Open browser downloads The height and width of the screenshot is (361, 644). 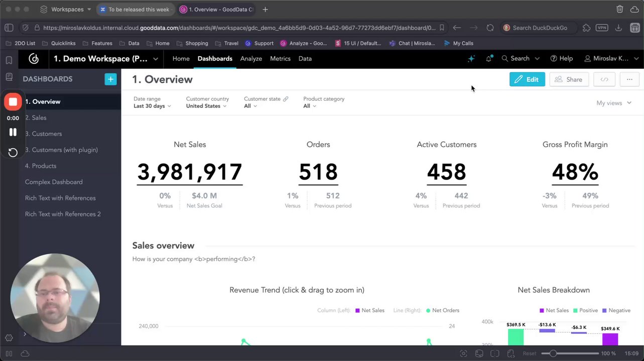click(x=618, y=28)
